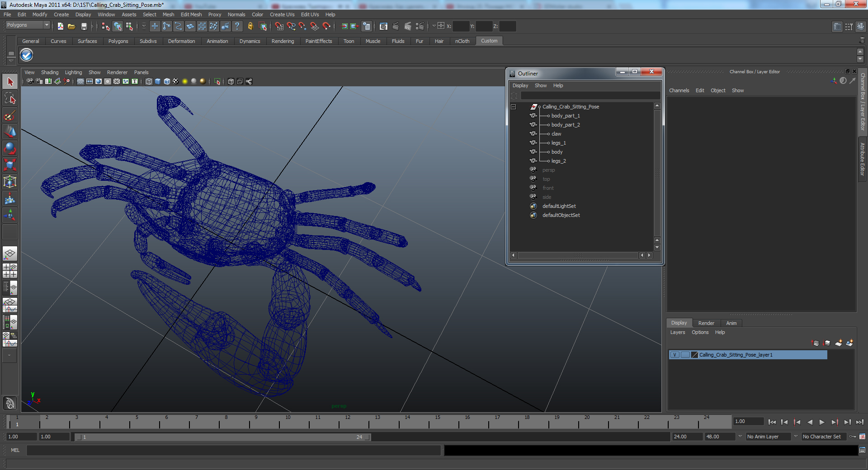The width and height of the screenshot is (868, 470).
Task: Create layer from selected objects
Action: coord(849,343)
